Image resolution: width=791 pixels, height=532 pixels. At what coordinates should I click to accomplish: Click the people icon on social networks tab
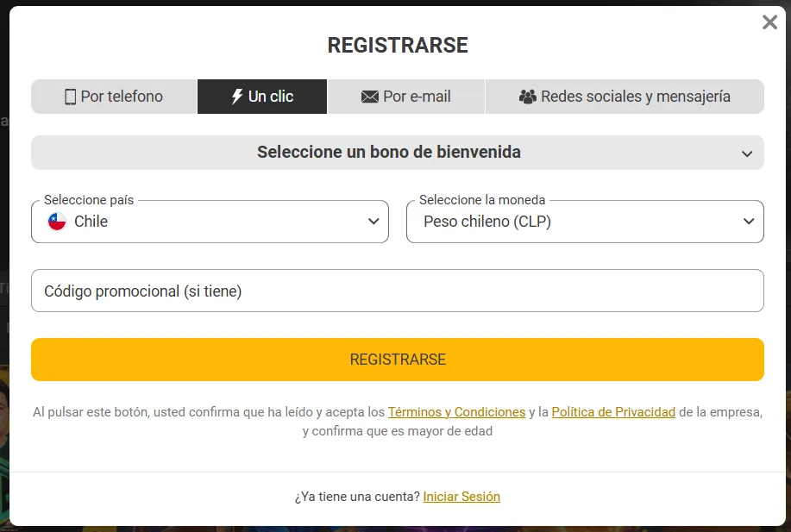point(527,96)
